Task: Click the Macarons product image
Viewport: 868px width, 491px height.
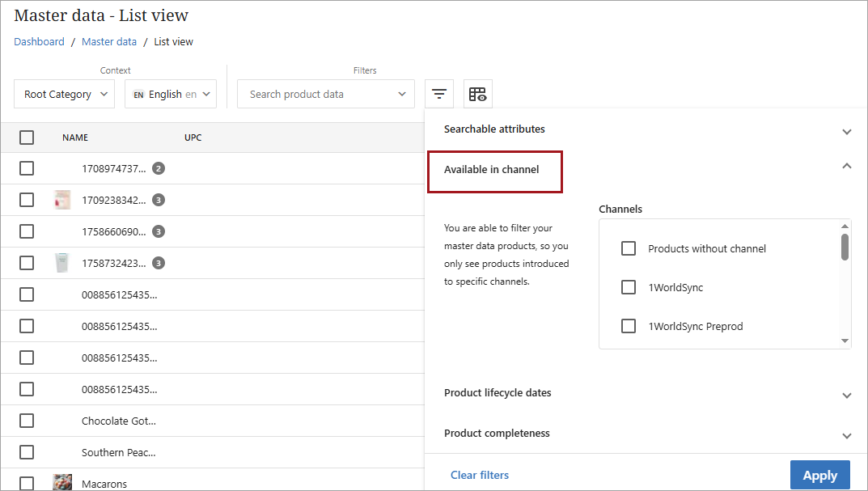Action: (x=62, y=483)
